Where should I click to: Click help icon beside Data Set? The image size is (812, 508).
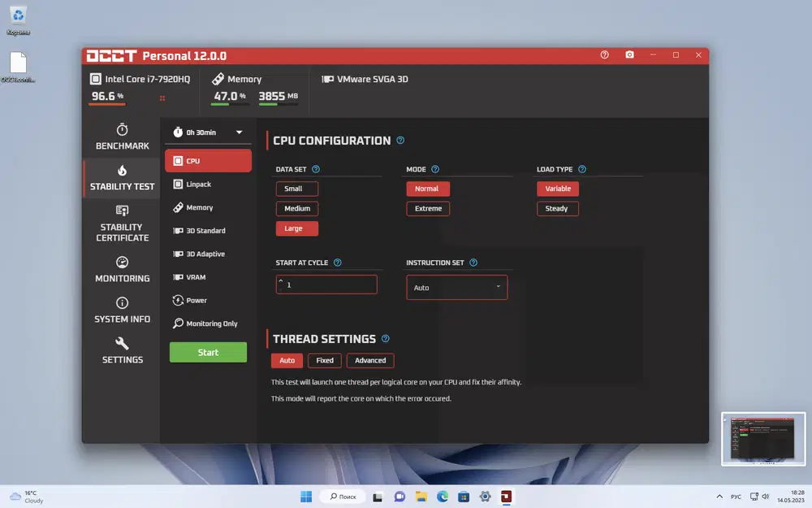[x=316, y=169]
